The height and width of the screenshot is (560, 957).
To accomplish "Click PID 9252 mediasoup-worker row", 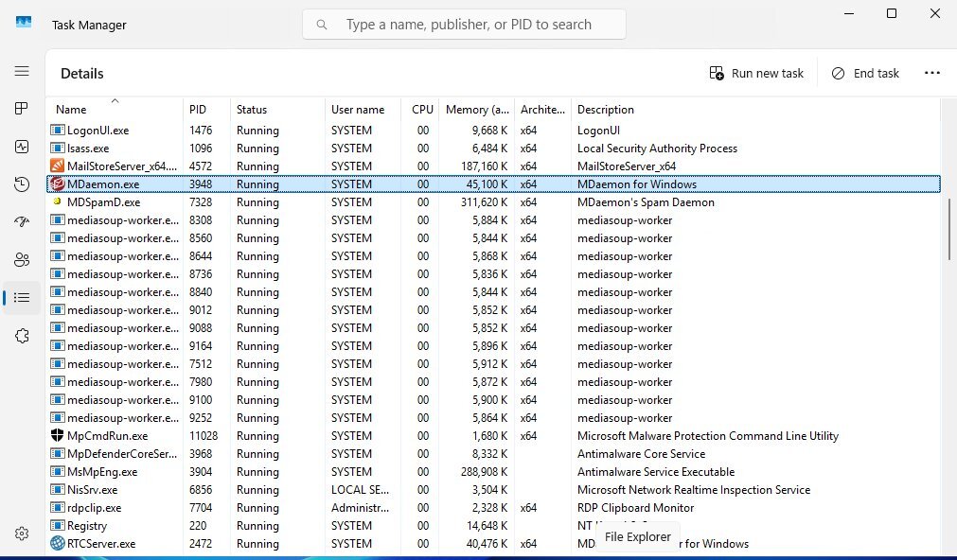I will (x=493, y=418).
